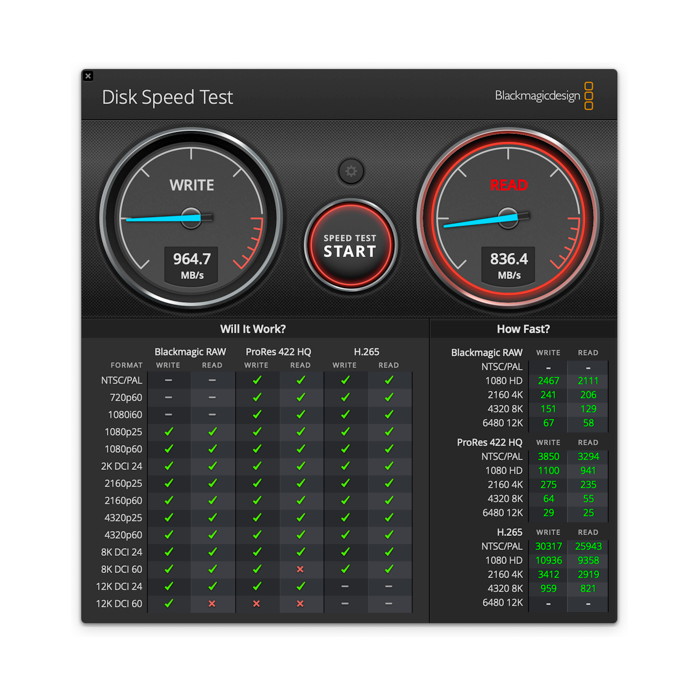Click the 2K DCI 24 format row label
Screen dimensions: 700x700
[x=121, y=466]
